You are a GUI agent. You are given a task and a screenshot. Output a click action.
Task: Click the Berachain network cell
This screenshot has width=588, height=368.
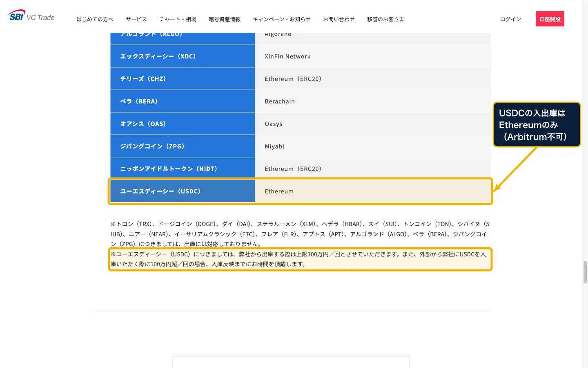click(373, 101)
